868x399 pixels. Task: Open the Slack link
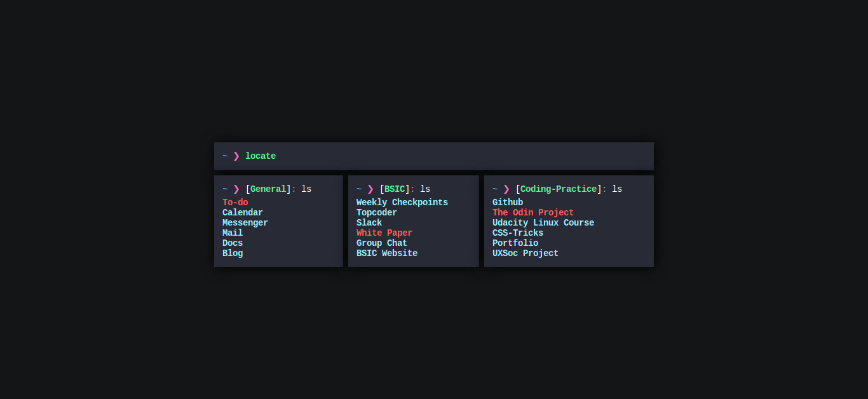click(x=369, y=223)
